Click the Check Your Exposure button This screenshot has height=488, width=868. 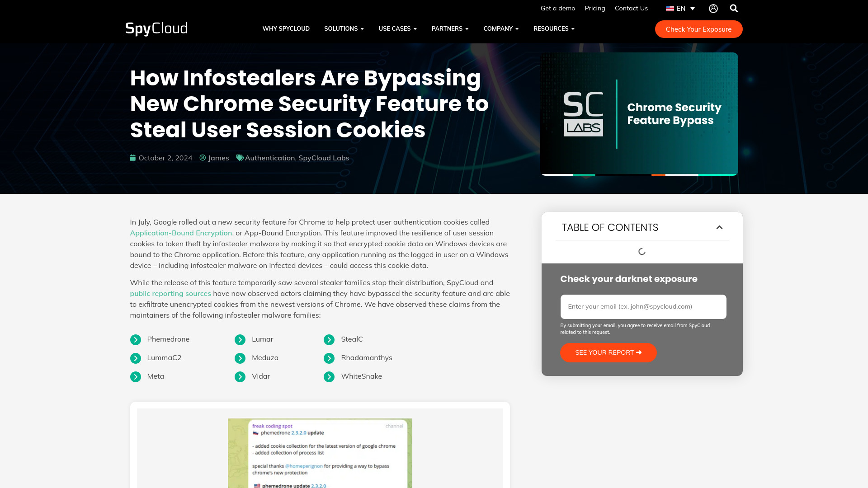(x=698, y=28)
